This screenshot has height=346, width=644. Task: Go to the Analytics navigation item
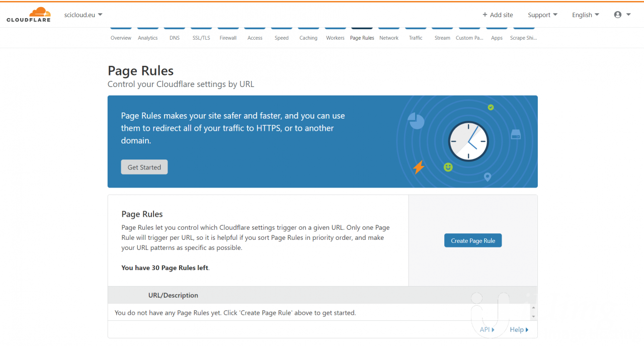pos(147,38)
